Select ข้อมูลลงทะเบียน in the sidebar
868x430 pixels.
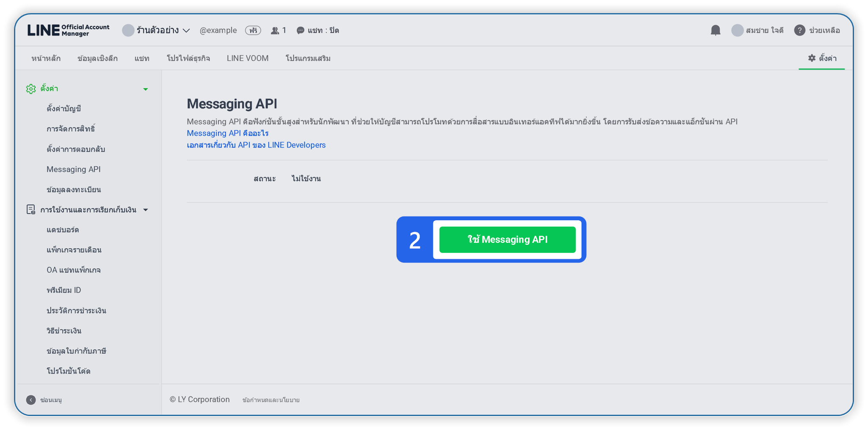(x=74, y=189)
